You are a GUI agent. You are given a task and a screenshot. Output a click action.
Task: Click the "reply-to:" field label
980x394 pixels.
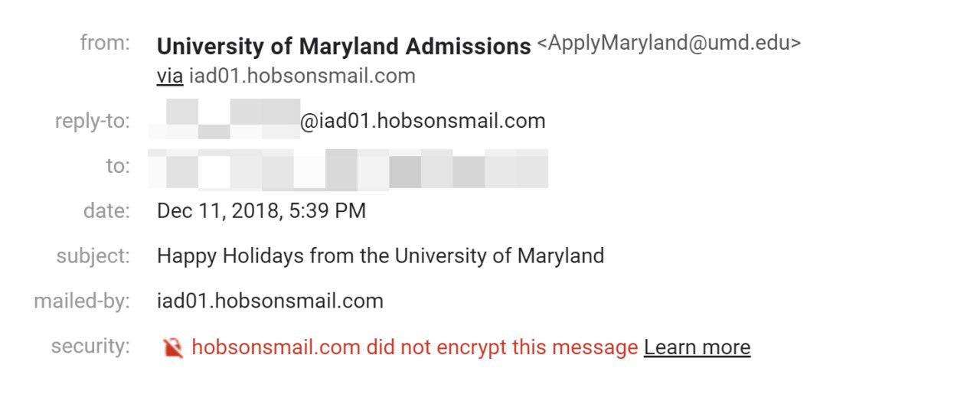coord(92,121)
